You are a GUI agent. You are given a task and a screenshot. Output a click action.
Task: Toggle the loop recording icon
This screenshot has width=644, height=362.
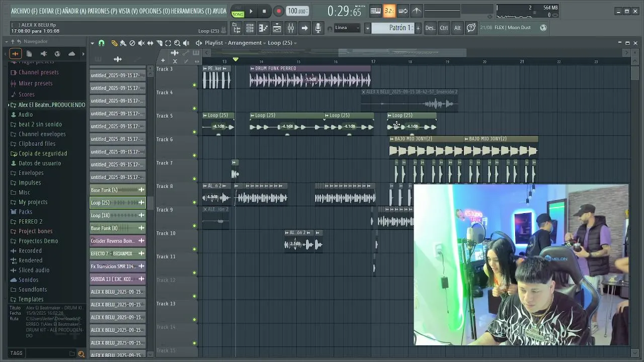(403, 11)
